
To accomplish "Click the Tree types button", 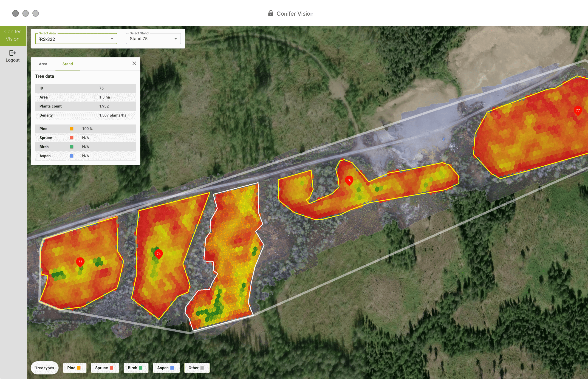I will tap(45, 368).
